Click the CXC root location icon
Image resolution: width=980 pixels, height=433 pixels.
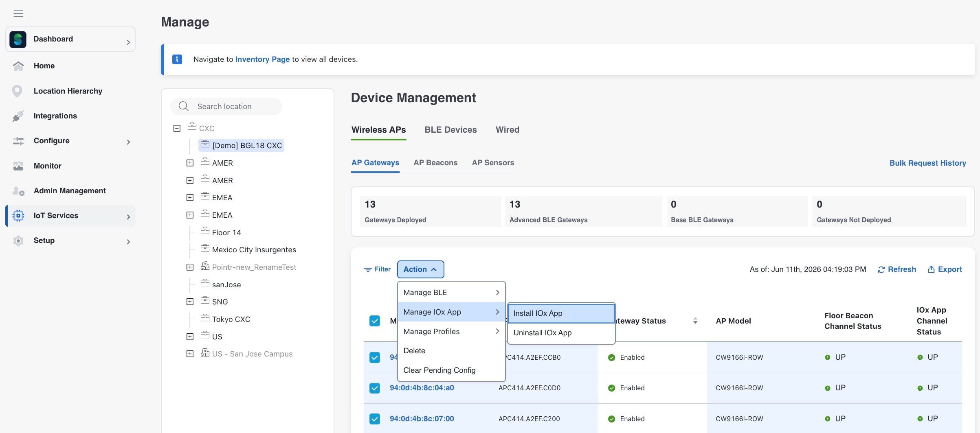pyautogui.click(x=192, y=127)
